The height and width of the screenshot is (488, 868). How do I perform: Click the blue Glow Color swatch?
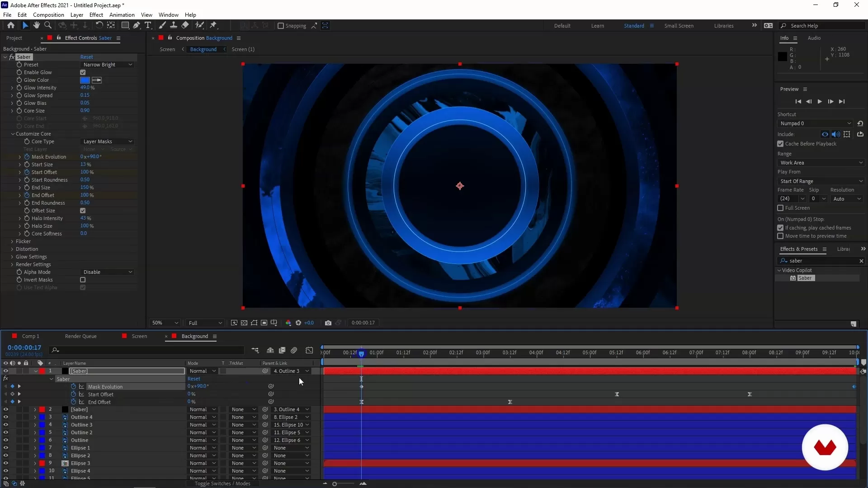tap(85, 80)
